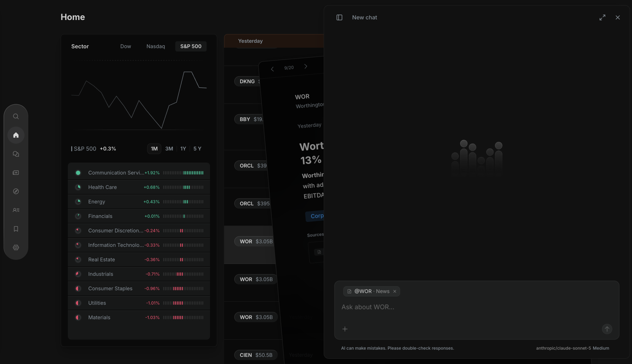Image resolution: width=632 pixels, height=364 pixels.
Task: Select the S&P 500 index tab
Action: click(191, 46)
